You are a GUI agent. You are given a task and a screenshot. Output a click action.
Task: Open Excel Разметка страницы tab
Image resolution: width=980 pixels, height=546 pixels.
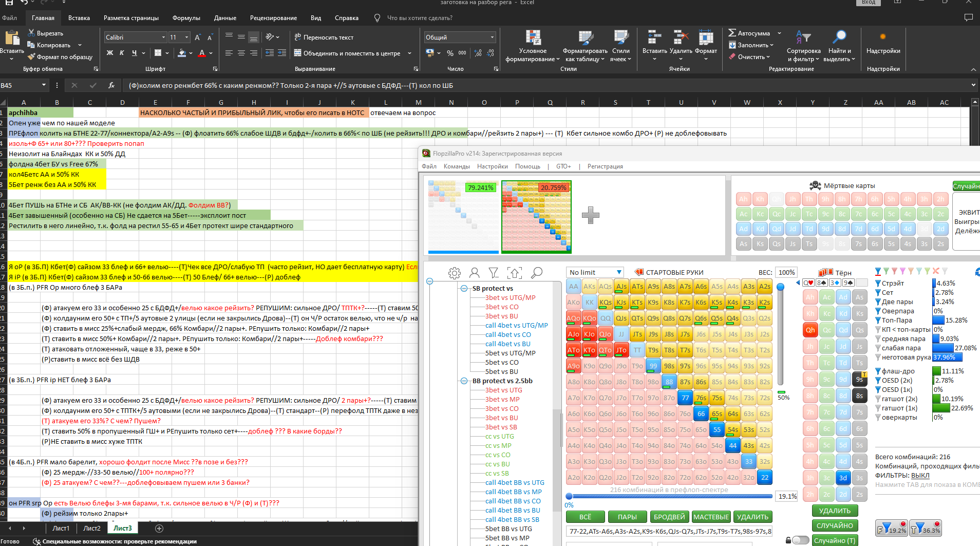(131, 18)
